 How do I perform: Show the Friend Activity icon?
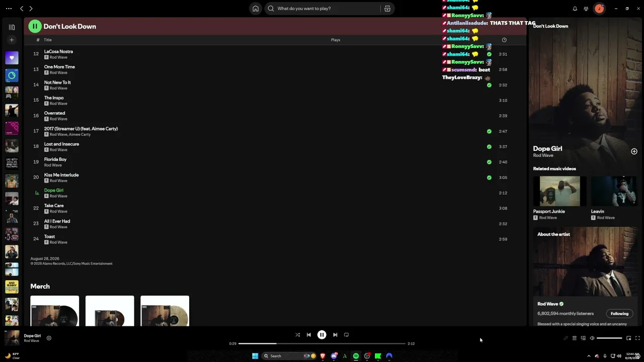click(x=586, y=9)
